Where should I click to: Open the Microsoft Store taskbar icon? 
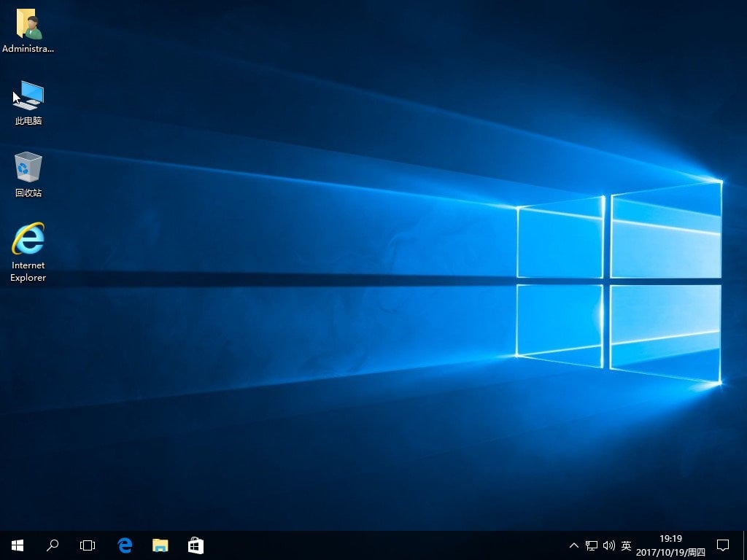point(195,545)
